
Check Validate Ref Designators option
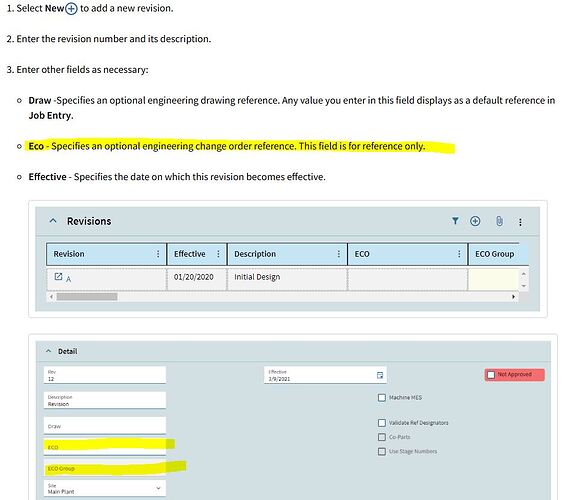click(x=382, y=423)
